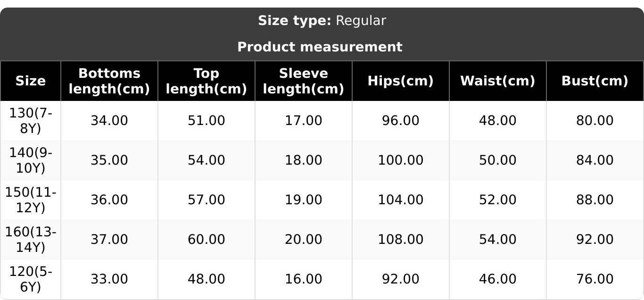Click the Sleeve length(cm) column header
The image size is (644, 300).
tap(303, 81)
